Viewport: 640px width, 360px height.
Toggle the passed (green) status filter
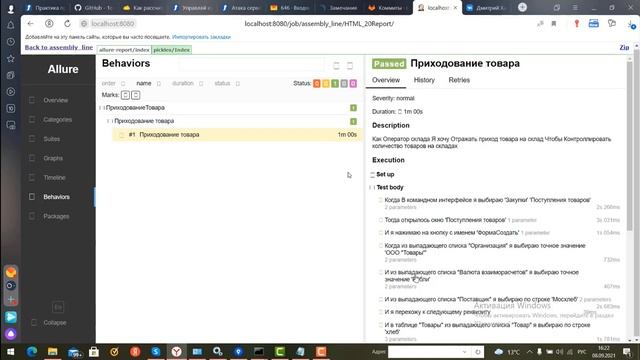point(335,83)
